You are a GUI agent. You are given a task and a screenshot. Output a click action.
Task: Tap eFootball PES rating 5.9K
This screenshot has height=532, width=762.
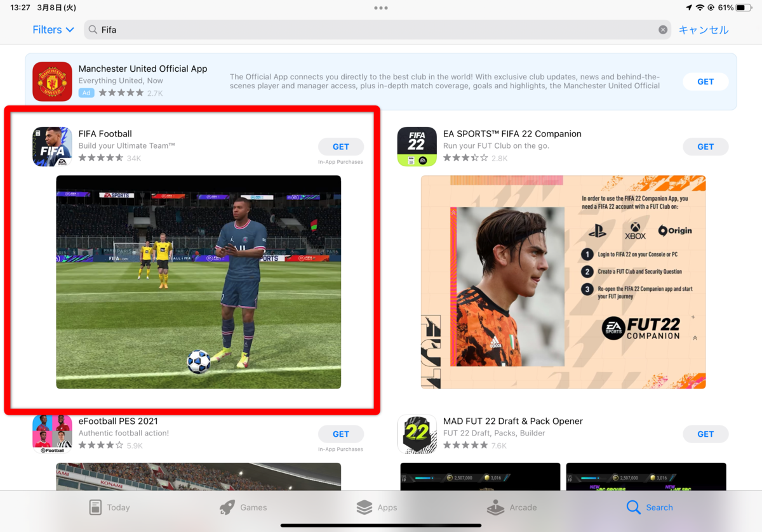tap(110, 446)
